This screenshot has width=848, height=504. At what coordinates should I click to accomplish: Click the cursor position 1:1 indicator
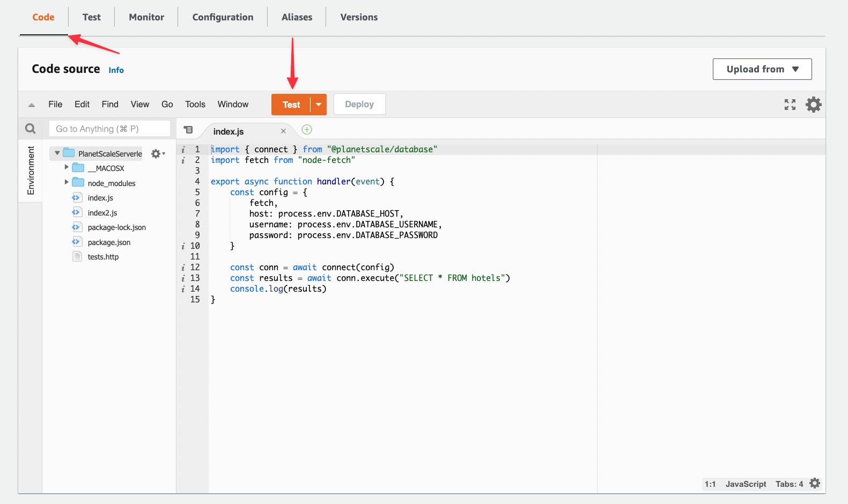710,484
